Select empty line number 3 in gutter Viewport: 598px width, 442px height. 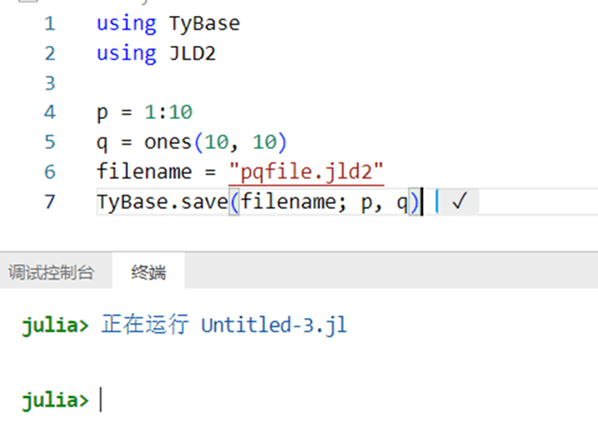50,83
